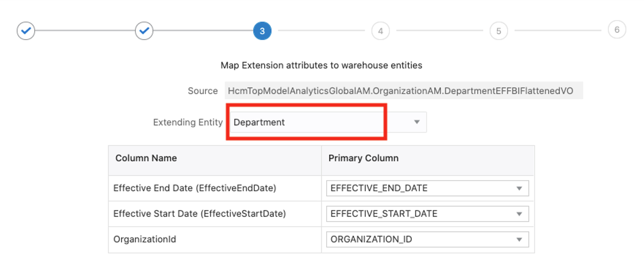
Task: Click the Column Name table header
Action: 146,158
